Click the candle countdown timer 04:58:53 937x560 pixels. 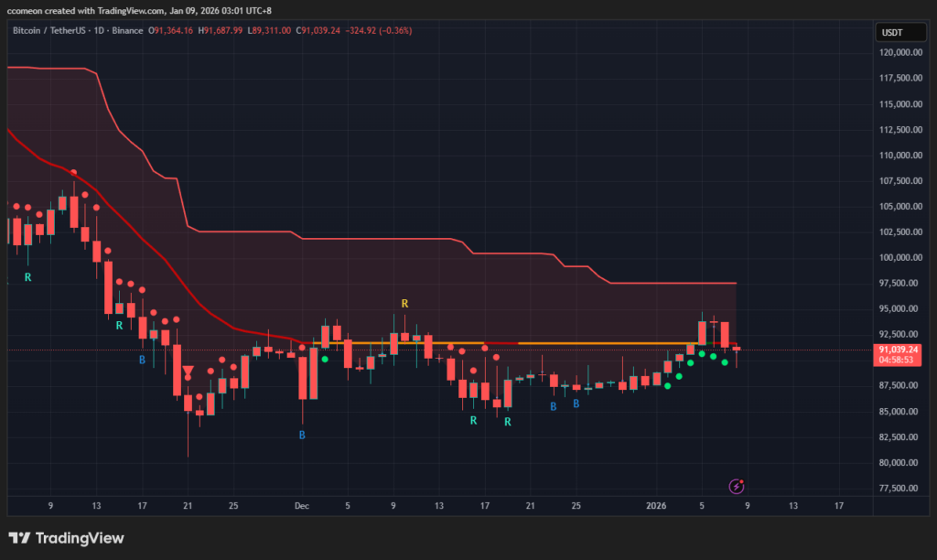[898, 361]
